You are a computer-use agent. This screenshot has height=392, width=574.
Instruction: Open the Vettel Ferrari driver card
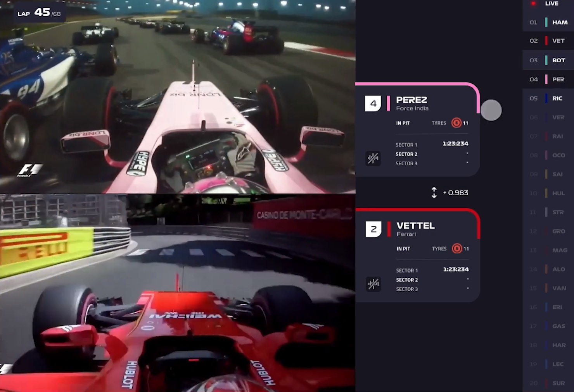418,256
